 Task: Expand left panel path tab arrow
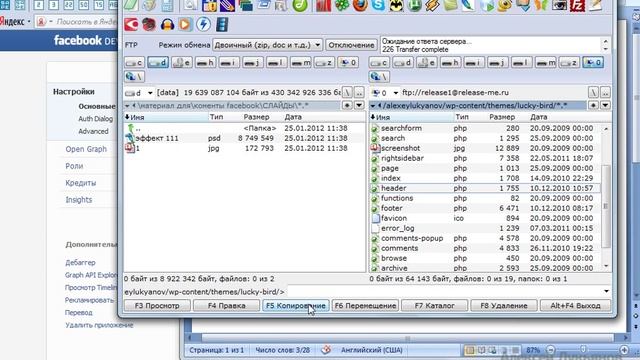[x=127, y=106]
